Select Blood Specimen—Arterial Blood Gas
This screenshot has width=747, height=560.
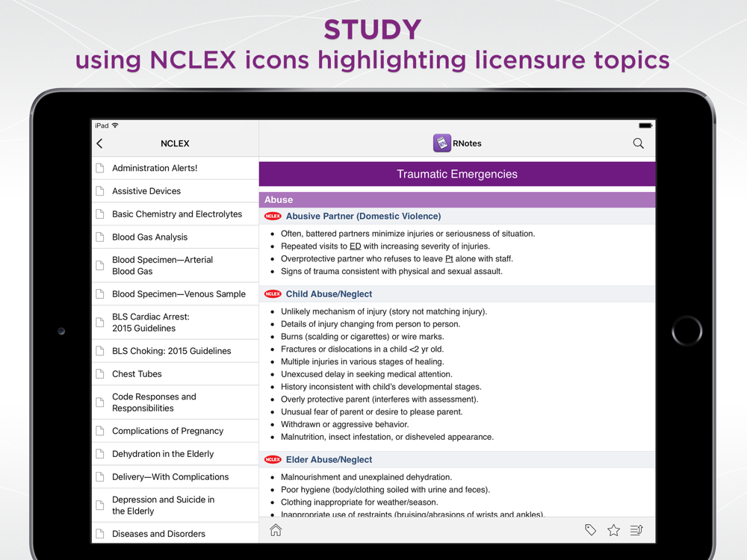click(x=176, y=265)
